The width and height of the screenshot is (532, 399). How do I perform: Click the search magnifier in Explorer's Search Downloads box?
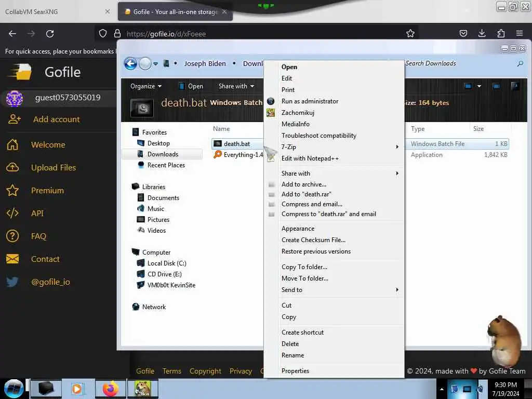point(520,63)
